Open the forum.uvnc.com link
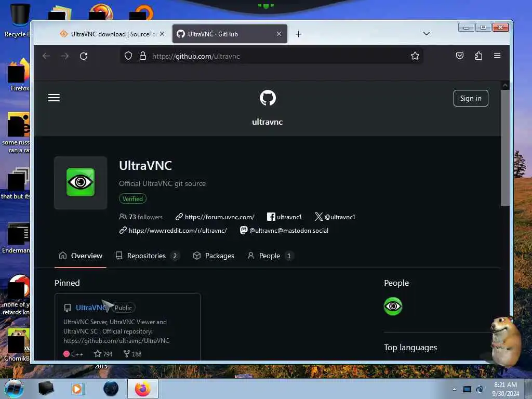 coord(215,217)
